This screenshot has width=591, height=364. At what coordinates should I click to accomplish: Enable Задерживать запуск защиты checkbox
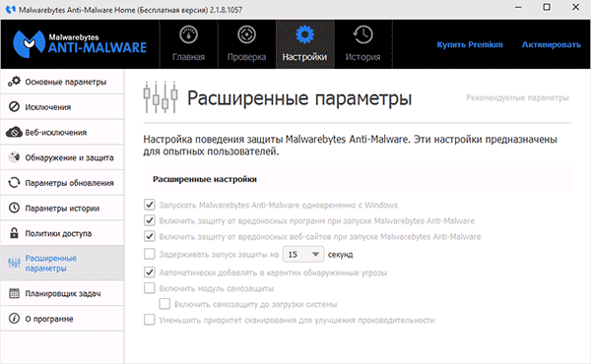[x=150, y=254]
